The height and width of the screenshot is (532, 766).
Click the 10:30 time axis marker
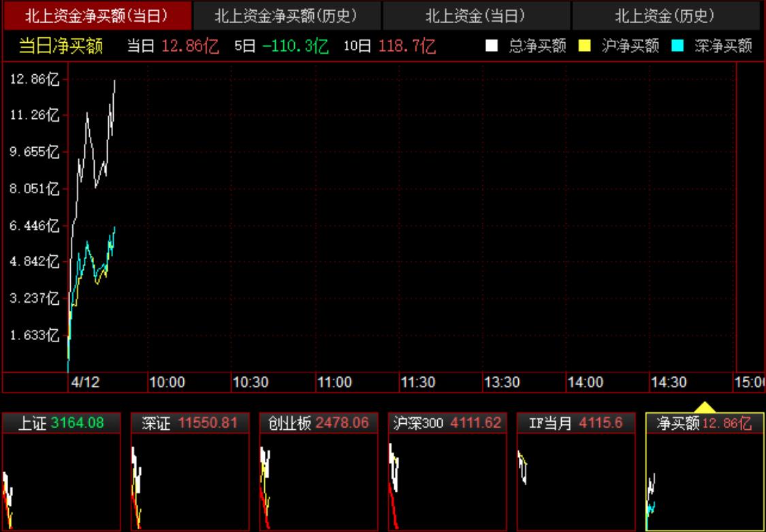(251, 382)
